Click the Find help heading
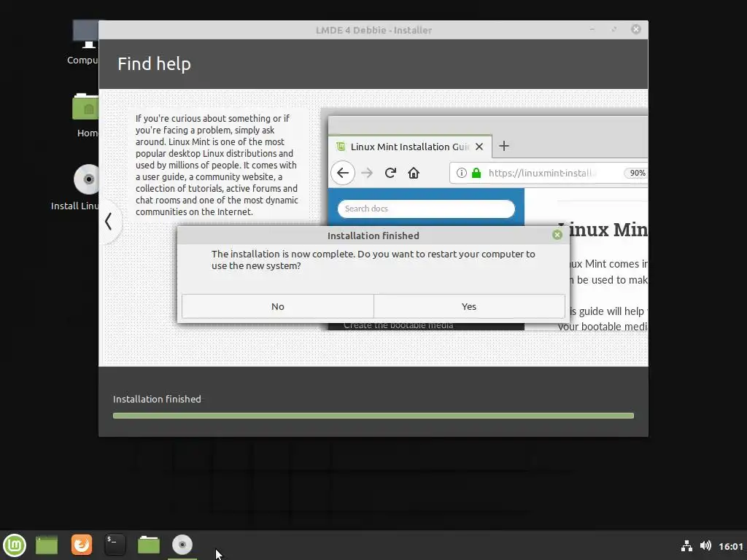 tap(155, 64)
